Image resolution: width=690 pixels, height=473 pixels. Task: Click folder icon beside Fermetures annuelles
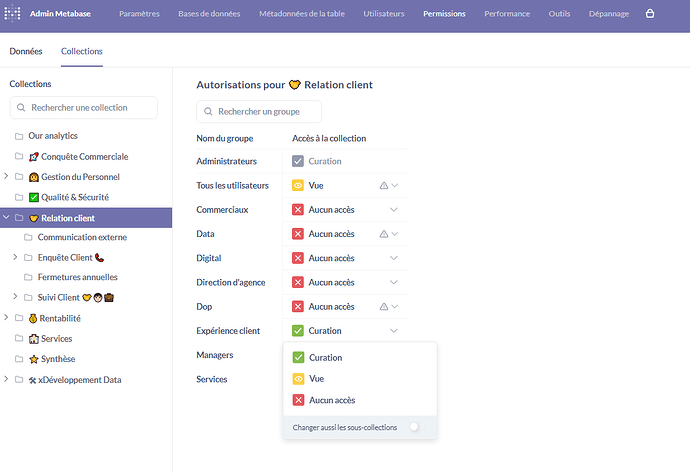pos(28,277)
